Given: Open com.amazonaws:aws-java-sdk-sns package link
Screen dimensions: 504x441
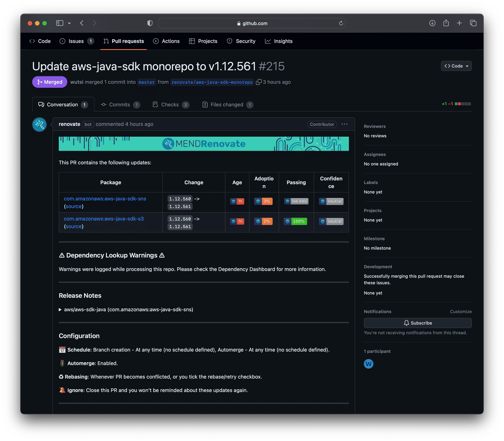Looking at the screenshot, I should [105, 199].
